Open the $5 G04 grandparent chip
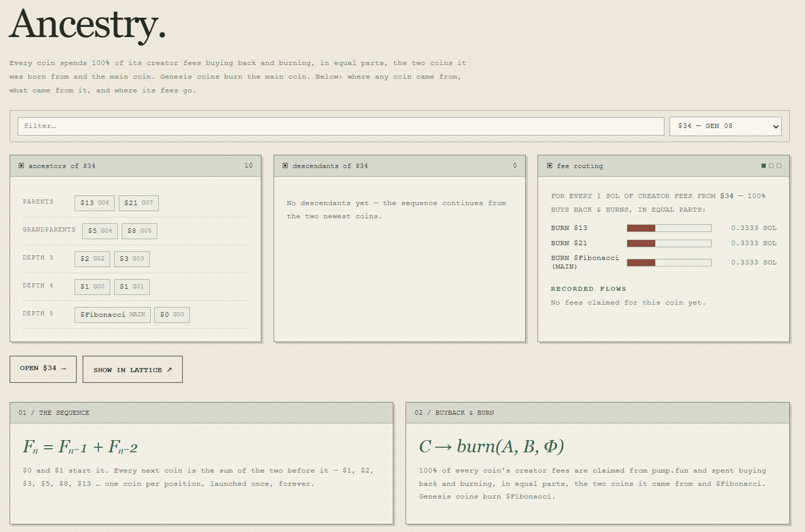The width and height of the screenshot is (805, 532). point(101,231)
